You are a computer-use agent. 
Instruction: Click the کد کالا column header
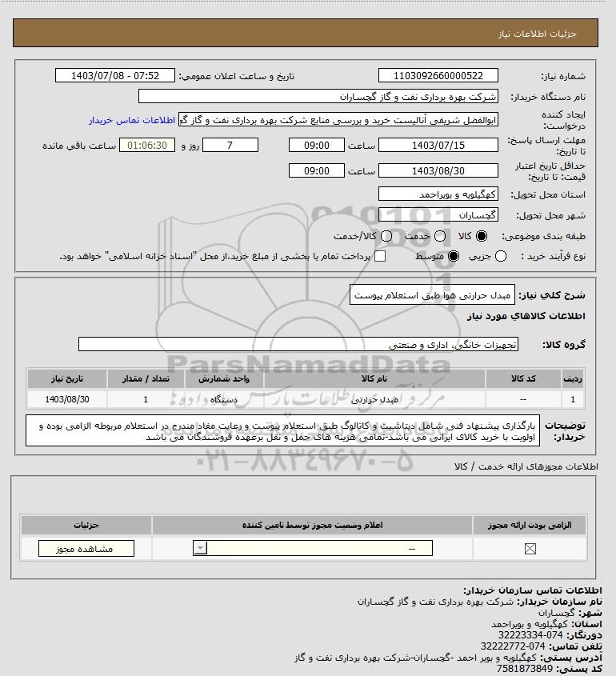(x=523, y=378)
